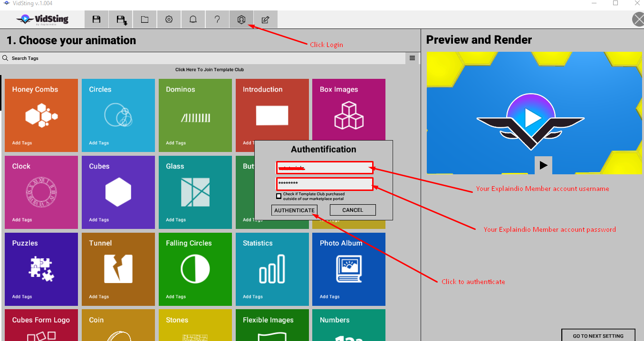Image resolution: width=644 pixels, height=341 pixels.
Task: Select the Honey Combs animation tile
Action: 41,115
